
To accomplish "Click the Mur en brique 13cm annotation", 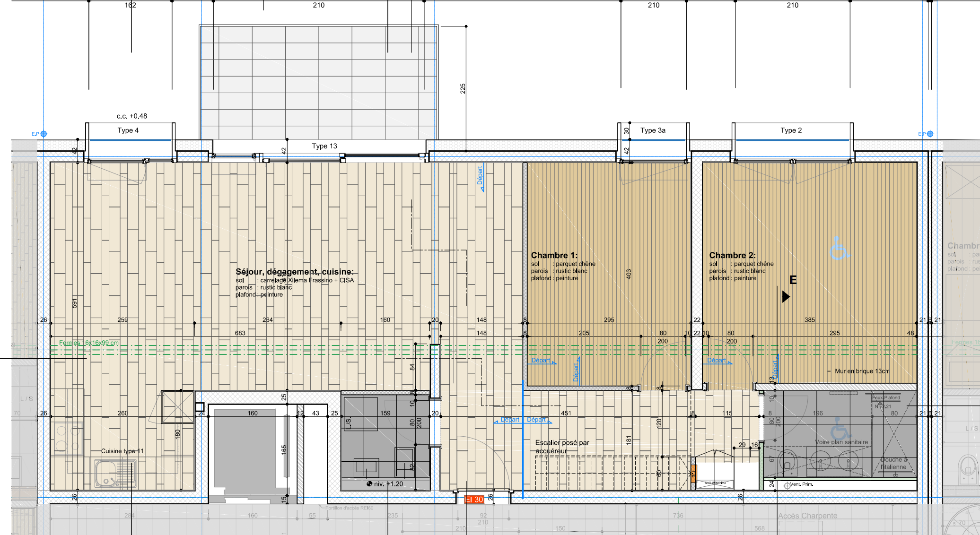I will click(862, 371).
